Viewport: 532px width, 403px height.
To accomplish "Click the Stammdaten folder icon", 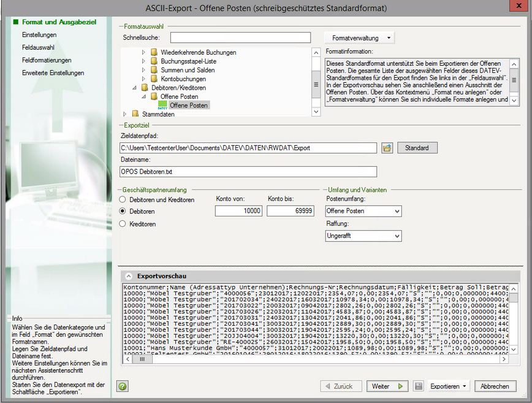I will [135, 114].
